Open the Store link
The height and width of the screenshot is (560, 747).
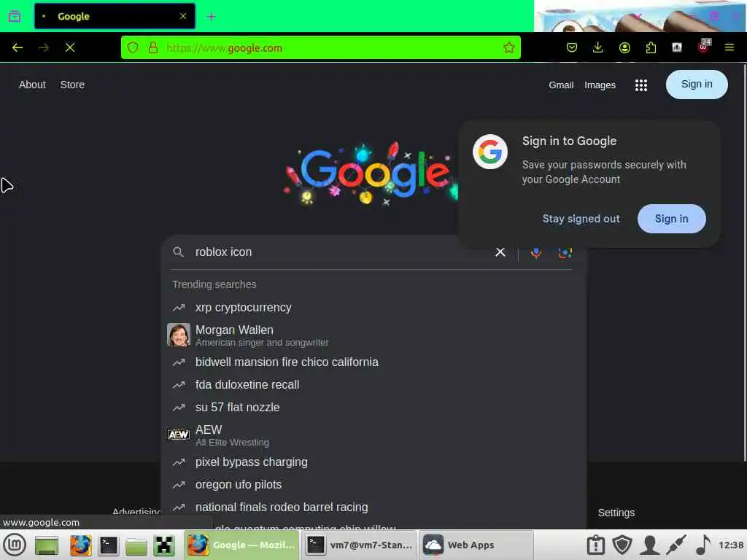point(72,85)
